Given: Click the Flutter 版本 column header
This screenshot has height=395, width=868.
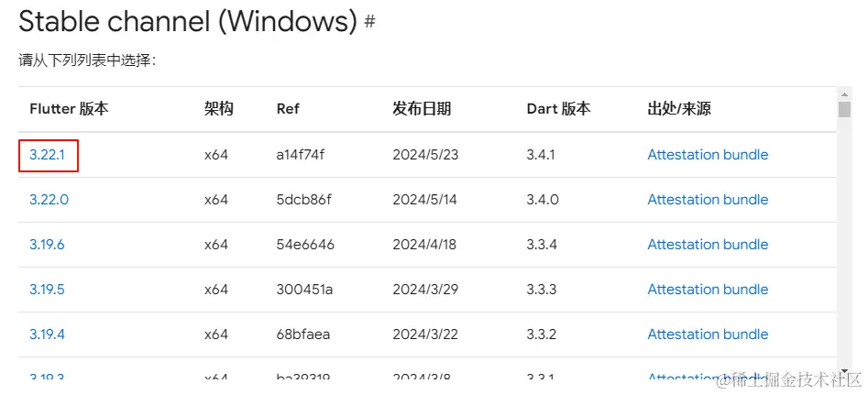Looking at the screenshot, I should coord(69,109).
